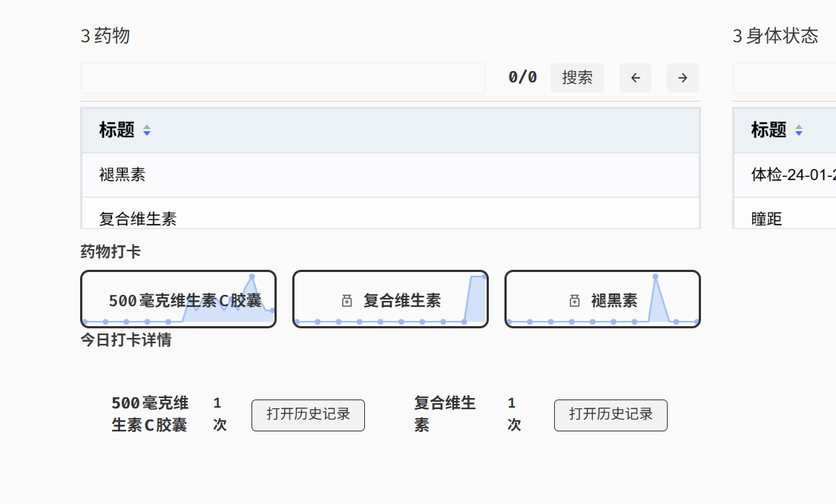Click the pill icon on 复合维生素 check-in card

(x=346, y=300)
